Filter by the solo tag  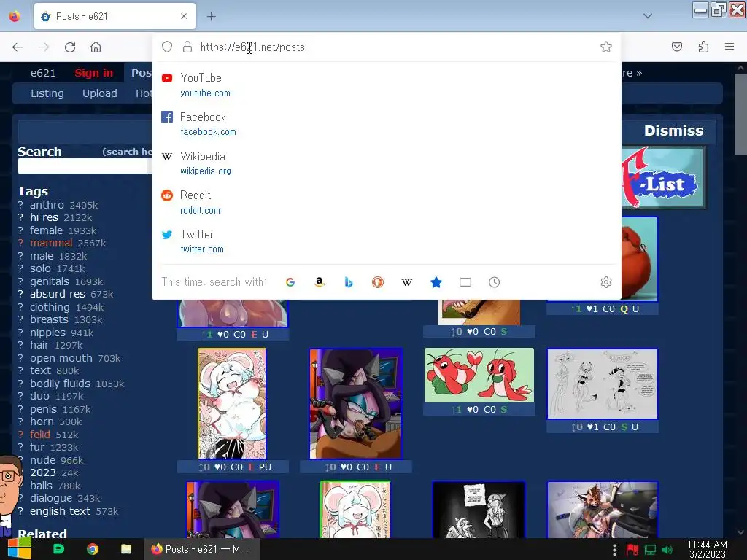click(x=40, y=268)
